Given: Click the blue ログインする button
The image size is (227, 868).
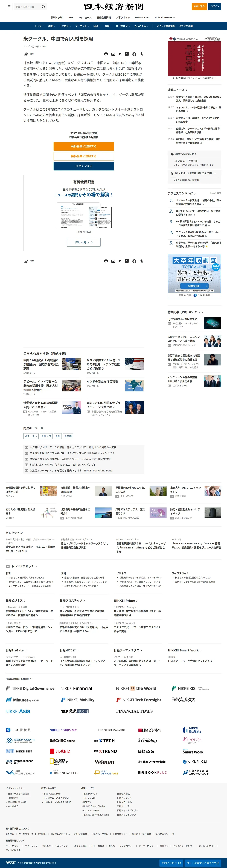Looking at the screenshot, I should (x=84, y=166).
